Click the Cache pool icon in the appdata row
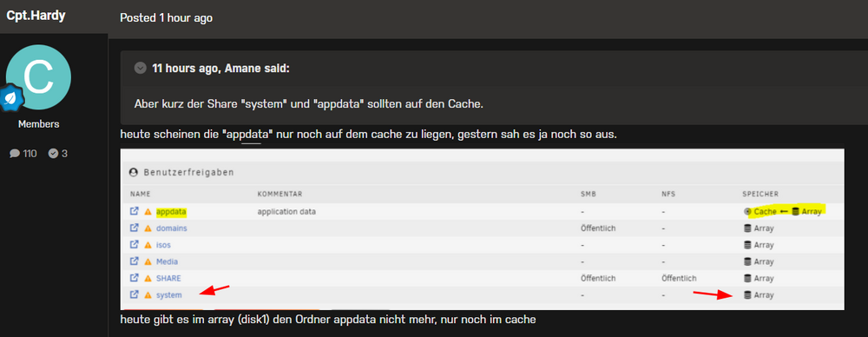The height and width of the screenshot is (337, 868). [x=747, y=212]
